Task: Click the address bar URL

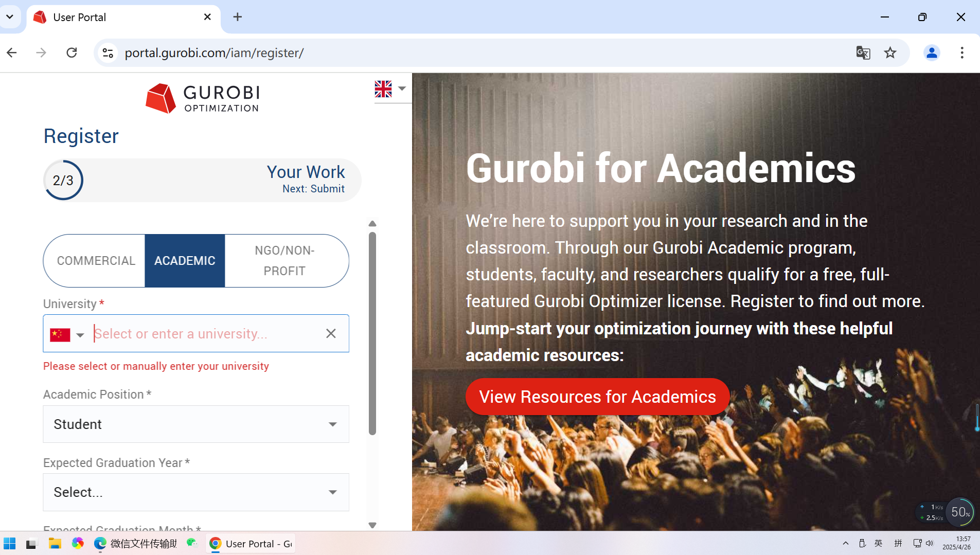Action: tap(214, 52)
